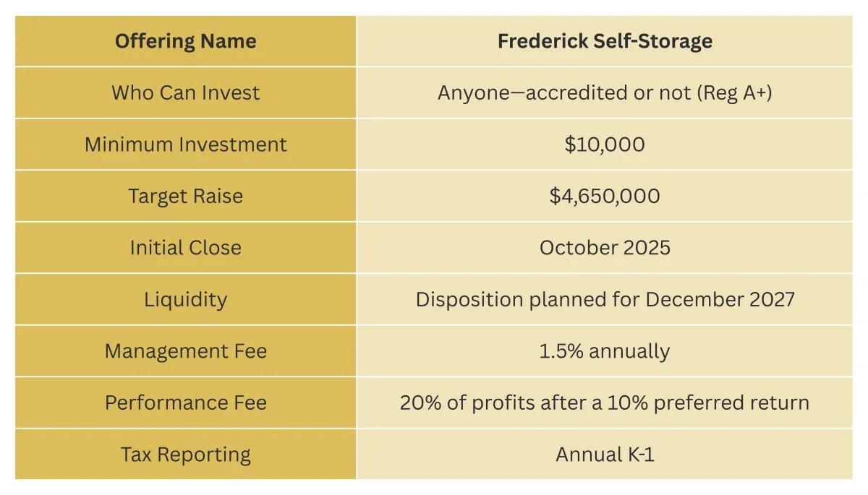
Task: Click the Offering Name header cell
Action: 185,41
